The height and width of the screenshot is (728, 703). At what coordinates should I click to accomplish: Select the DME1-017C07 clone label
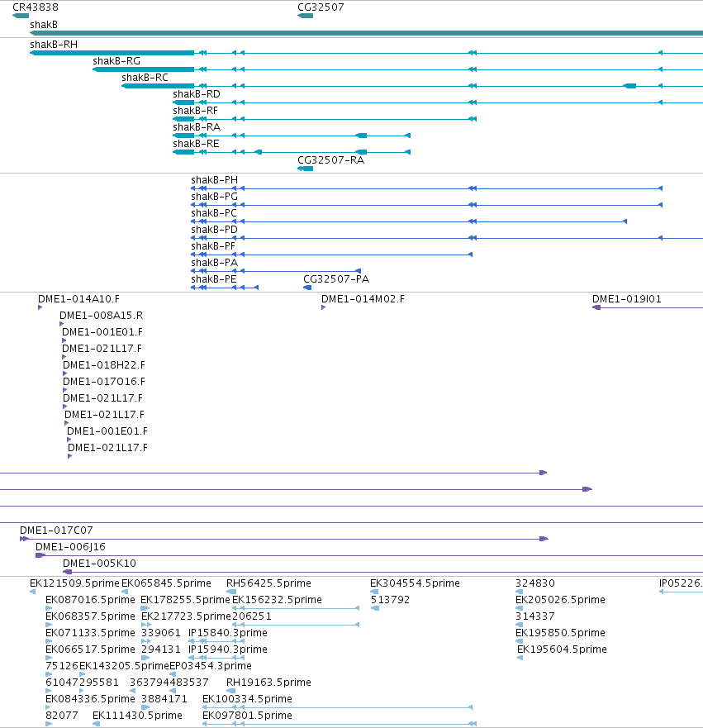[56, 531]
